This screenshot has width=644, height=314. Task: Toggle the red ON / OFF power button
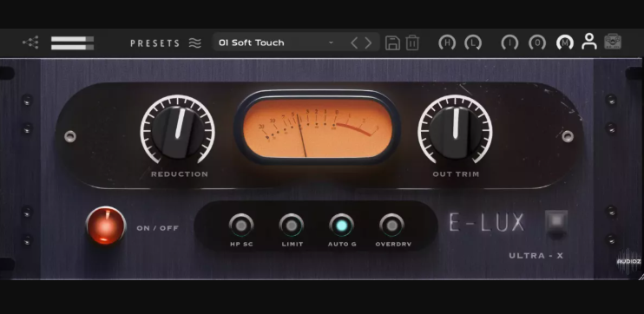[x=106, y=226]
